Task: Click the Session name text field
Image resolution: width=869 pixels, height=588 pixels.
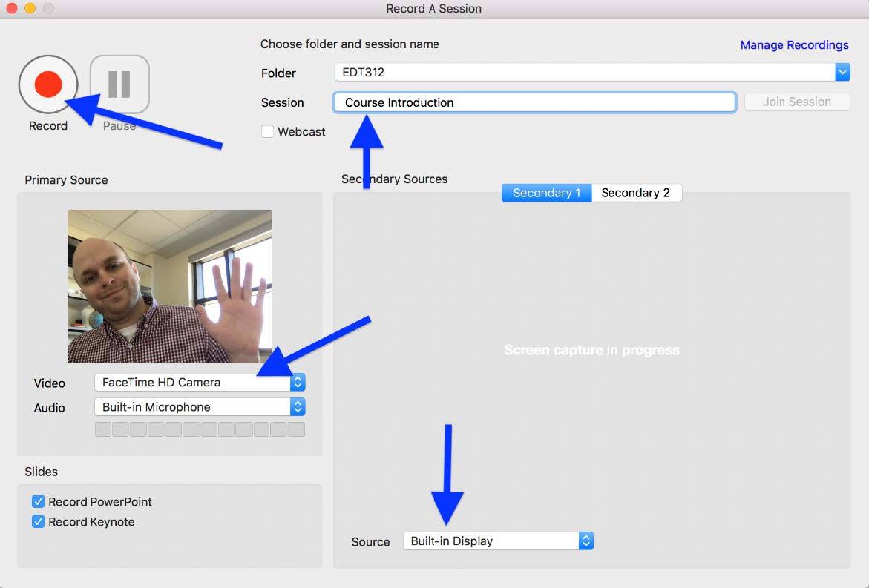Action: tap(534, 102)
